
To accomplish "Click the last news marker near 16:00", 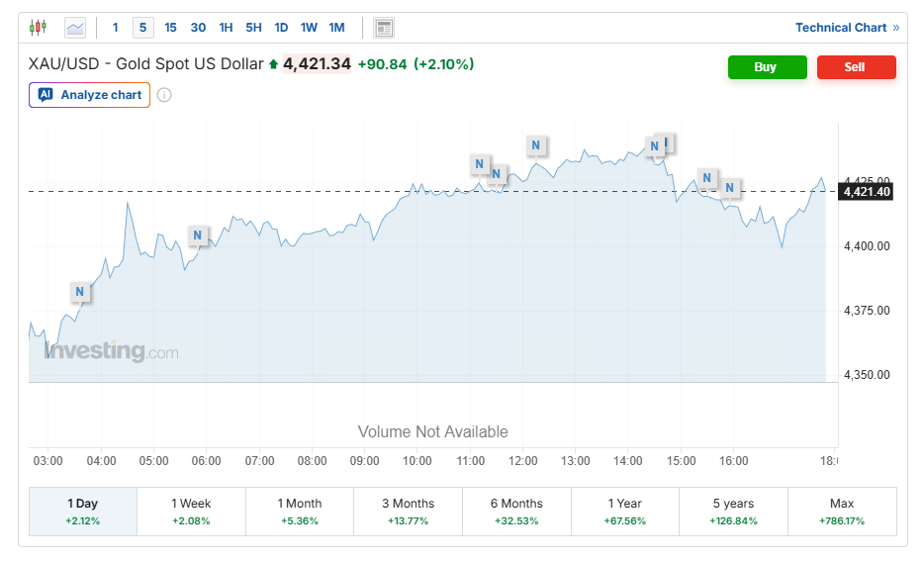I will (x=730, y=187).
